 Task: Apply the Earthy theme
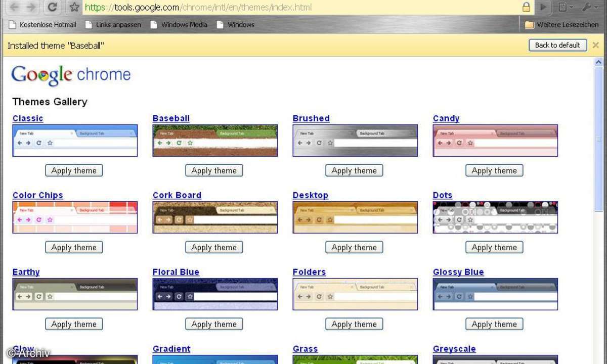click(x=74, y=324)
